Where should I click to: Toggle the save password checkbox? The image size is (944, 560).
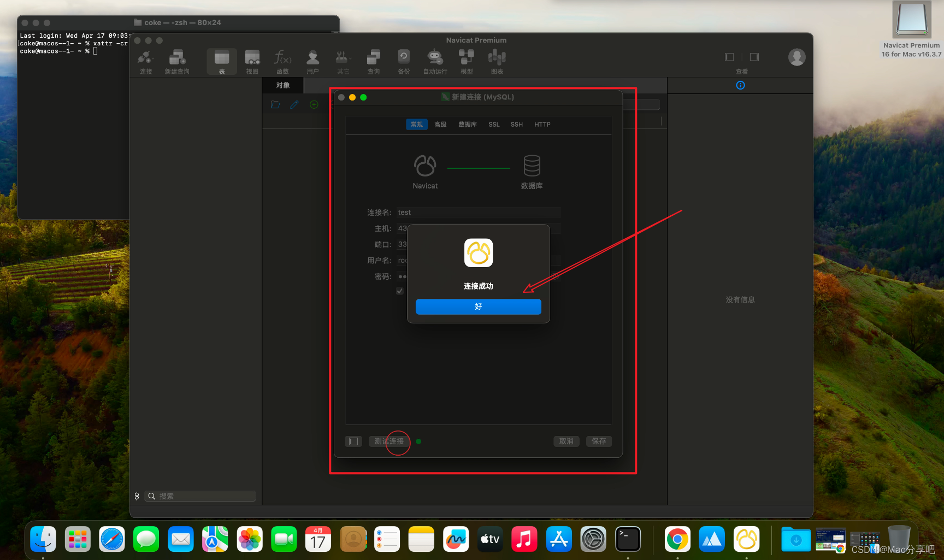coord(400,291)
